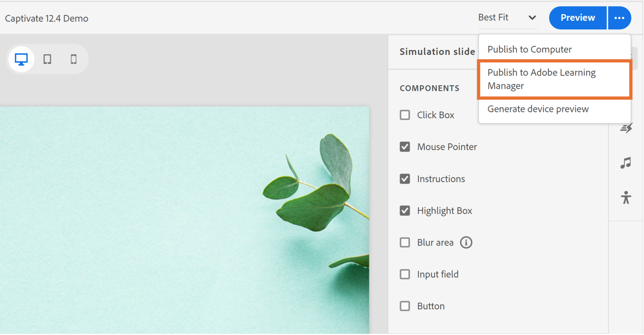Click the info icon next to Blur area

tap(466, 242)
